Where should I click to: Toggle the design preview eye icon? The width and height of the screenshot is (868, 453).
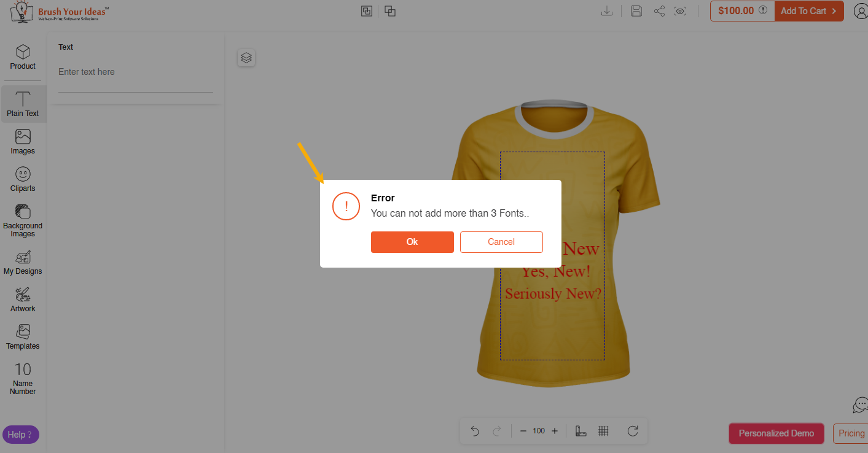pos(680,10)
